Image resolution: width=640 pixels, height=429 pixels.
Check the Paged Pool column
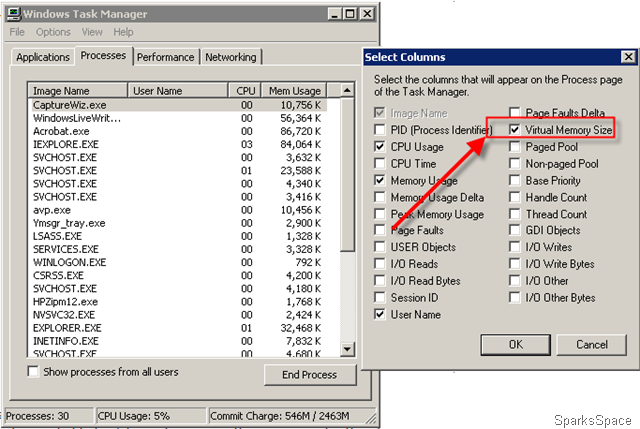coord(515,147)
